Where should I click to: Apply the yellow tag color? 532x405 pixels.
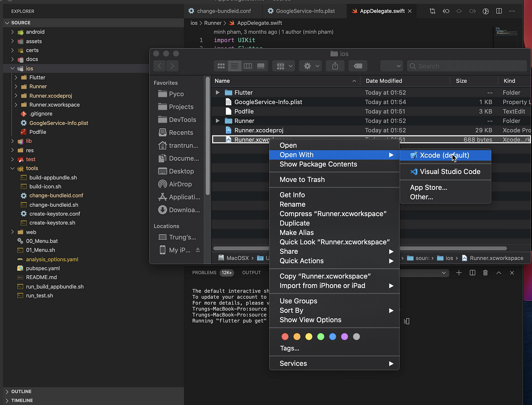309,337
